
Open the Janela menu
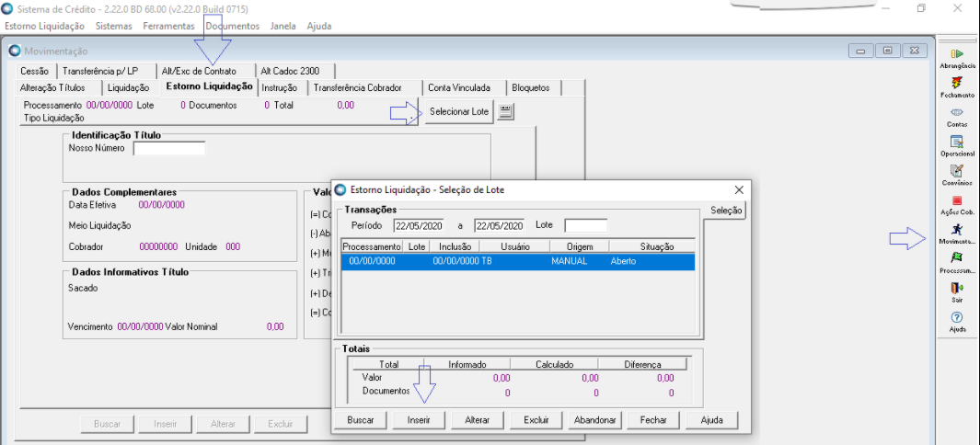pos(283,27)
